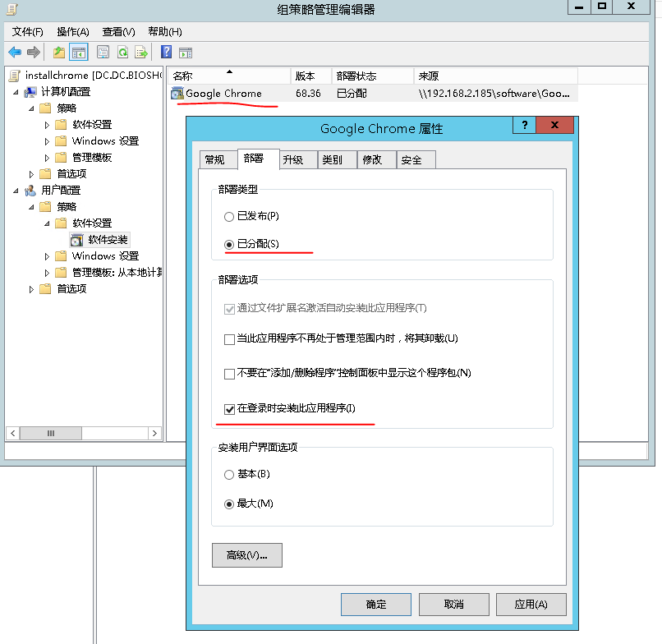Collapse the 用户配置 tree node
Screen dimensions: 662x644
pos(16,191)
